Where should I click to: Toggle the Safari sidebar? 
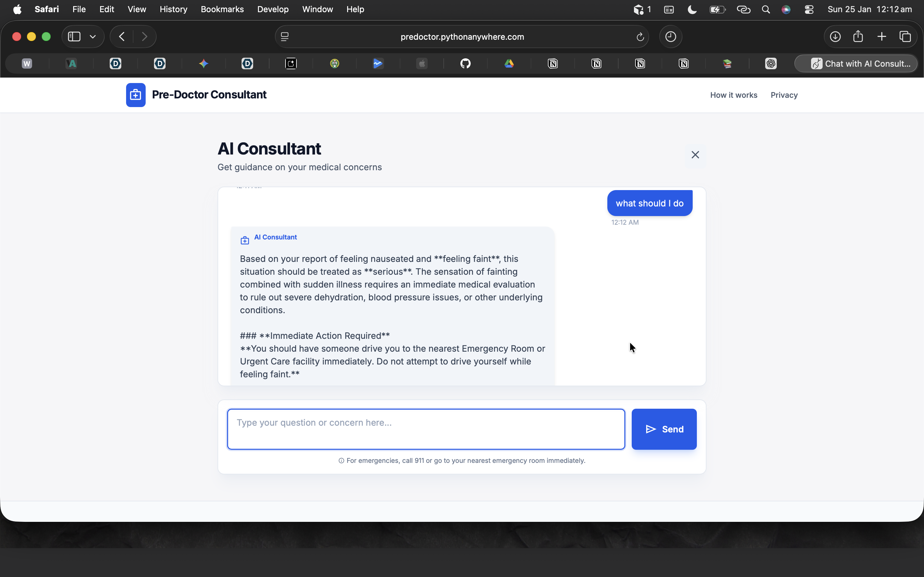click(x=74, y=37)
